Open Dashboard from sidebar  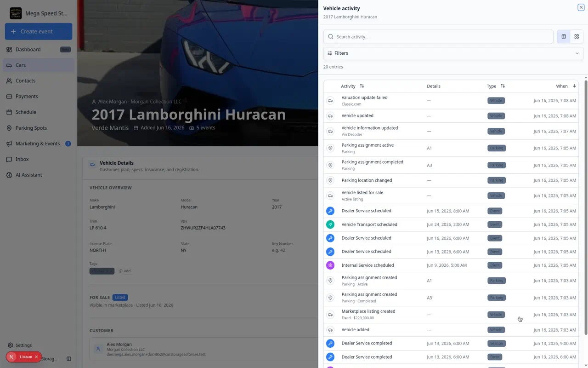tap(39, 49)
